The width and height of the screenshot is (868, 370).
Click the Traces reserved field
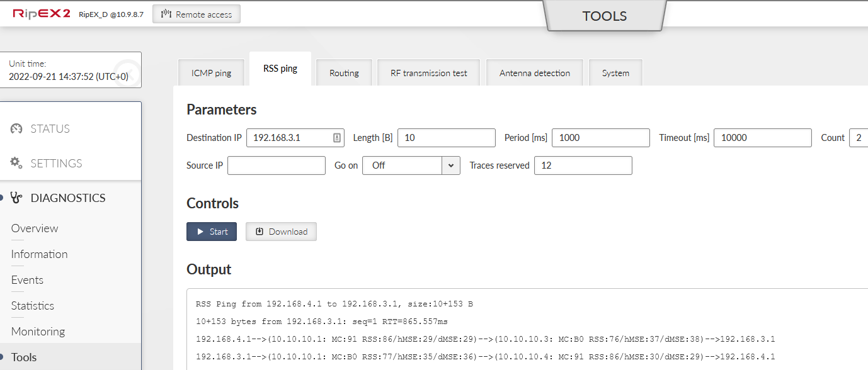(x=583, y=165)
